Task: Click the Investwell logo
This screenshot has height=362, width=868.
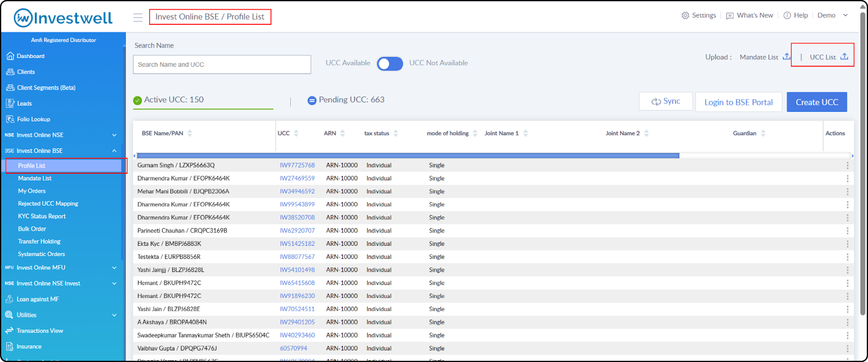Action: pos(63,18)
